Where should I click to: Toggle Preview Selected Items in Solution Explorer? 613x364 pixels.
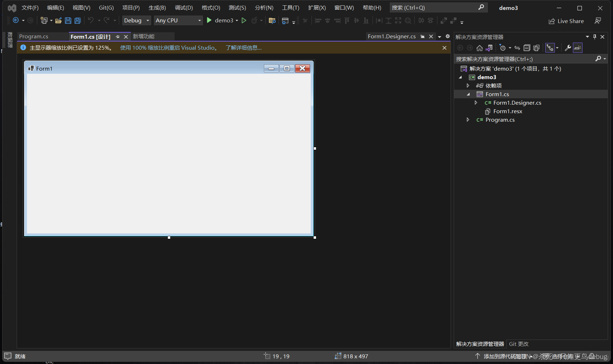[x=578, y=48]
